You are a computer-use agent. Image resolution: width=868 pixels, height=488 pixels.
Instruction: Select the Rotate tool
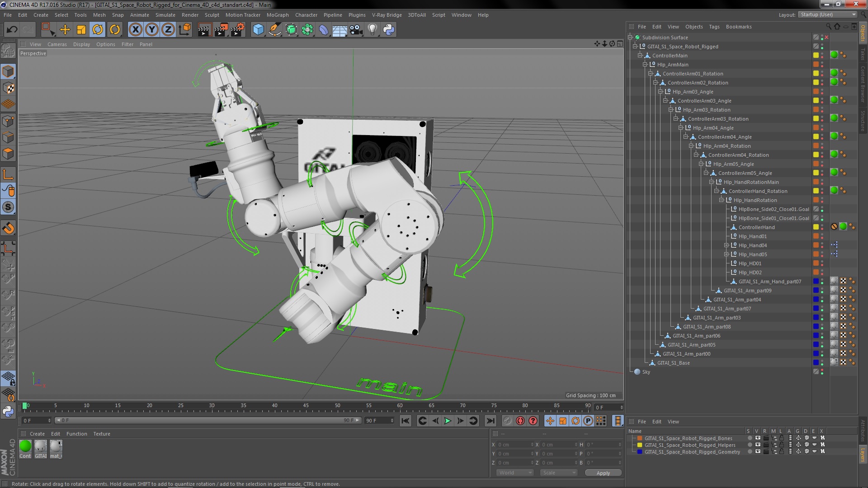pyautogui.click(x=98, y=30)
